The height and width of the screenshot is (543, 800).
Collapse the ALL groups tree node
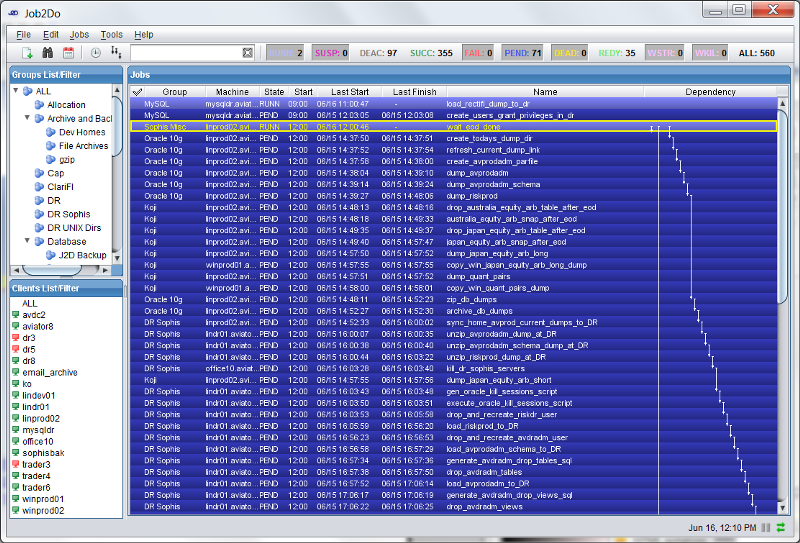(16, 90)
